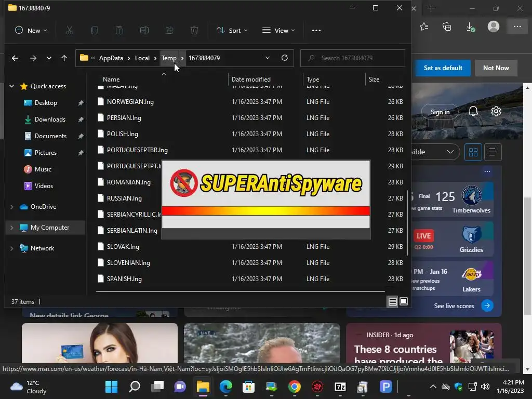Viewport: 532px width, 399px height.
Task: Open Google Chrome from taskbar
Action: click(294, 386)
